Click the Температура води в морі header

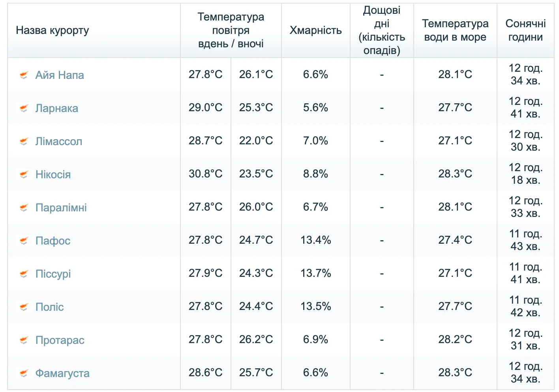[x=455, y=30]
